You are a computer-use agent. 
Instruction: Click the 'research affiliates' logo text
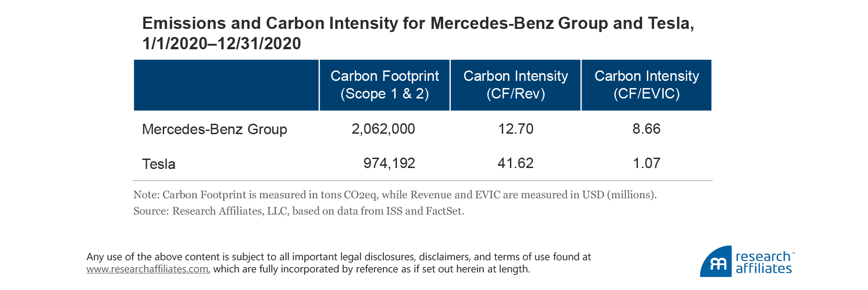click(764, 262)
